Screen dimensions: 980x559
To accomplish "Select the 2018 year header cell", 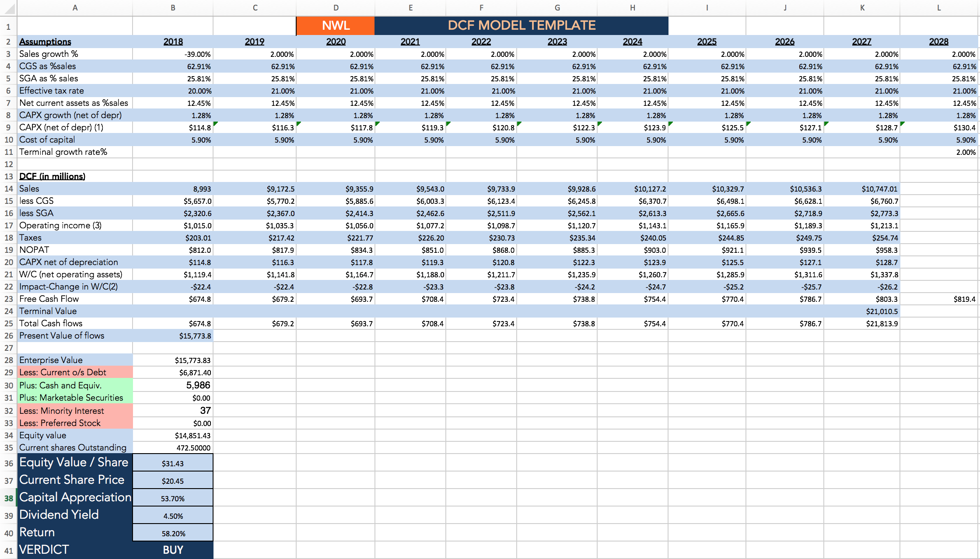I will [x=173, y=42].
